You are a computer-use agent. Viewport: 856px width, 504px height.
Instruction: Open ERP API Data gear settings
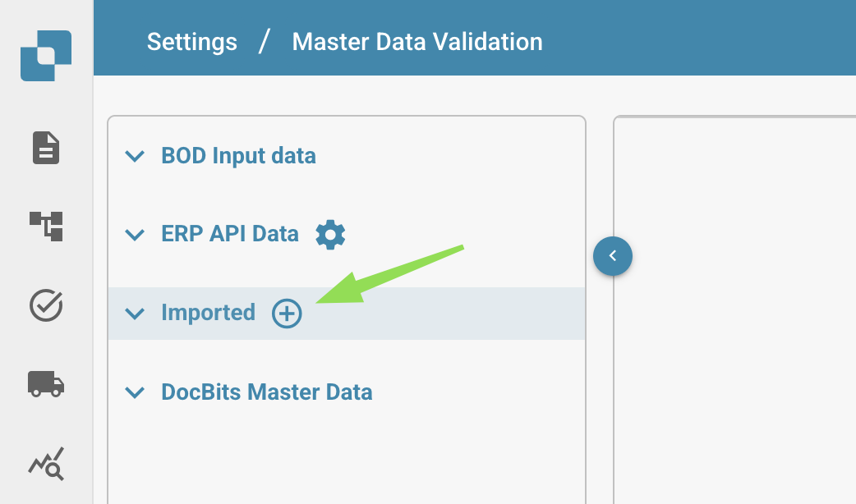click(330, 235)
